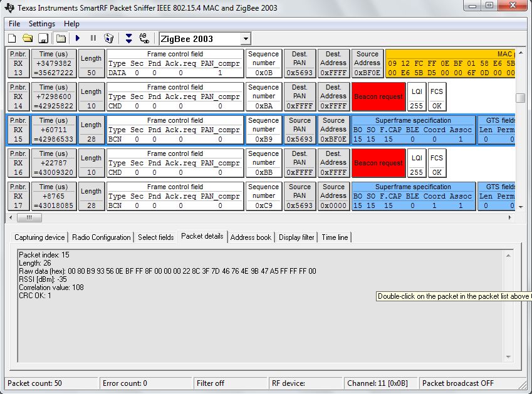The image size is (532, 394).
Task: Click Dest. PAN 0xFFFF cell of packet 14
Action: [300, 96]
